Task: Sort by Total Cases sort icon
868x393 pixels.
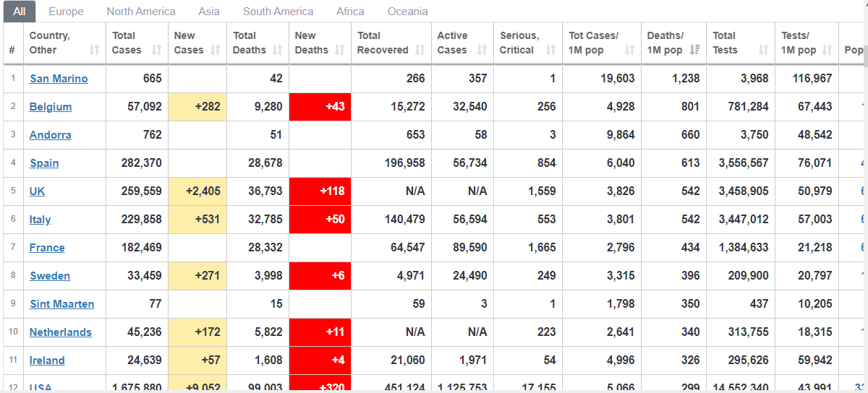Action: 157,50
